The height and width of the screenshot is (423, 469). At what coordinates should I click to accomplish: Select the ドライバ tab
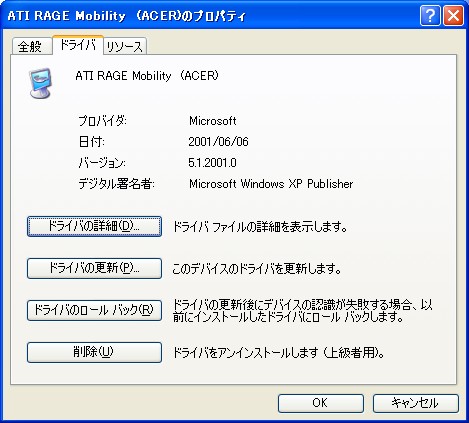[x=78, y=45]
